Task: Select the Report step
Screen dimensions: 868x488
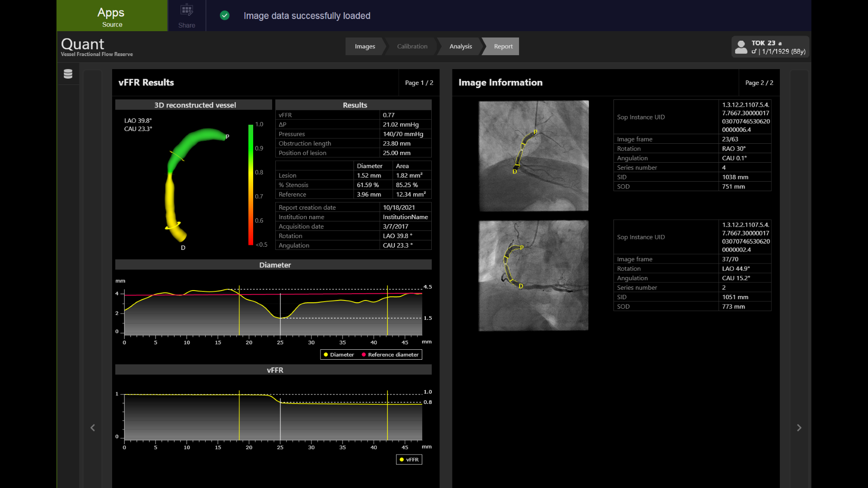Action: click(503, 46)
